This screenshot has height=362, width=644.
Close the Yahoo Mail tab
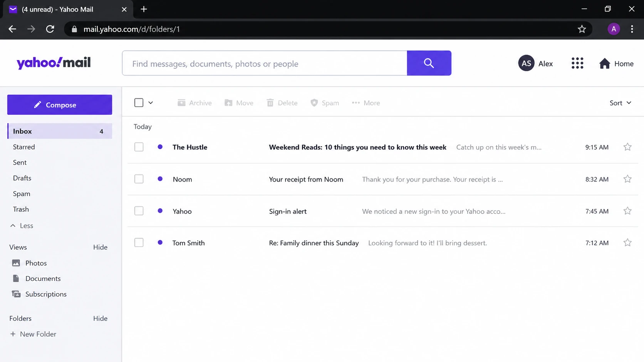pos(124,9)
